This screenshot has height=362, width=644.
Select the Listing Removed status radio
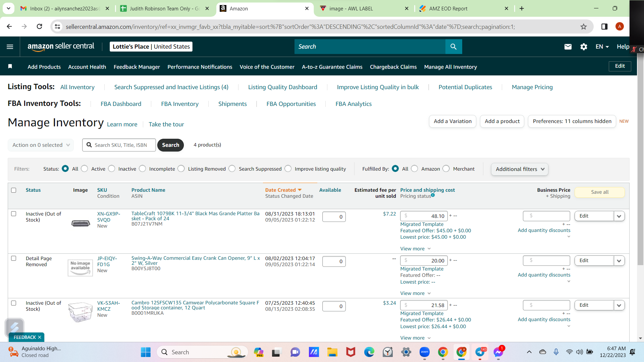pos(181,169)
